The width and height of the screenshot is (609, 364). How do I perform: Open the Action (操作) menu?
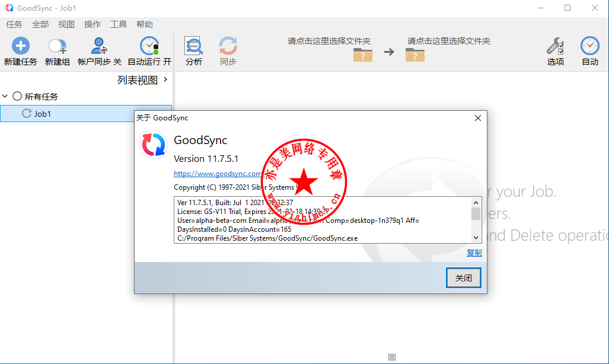93,24
